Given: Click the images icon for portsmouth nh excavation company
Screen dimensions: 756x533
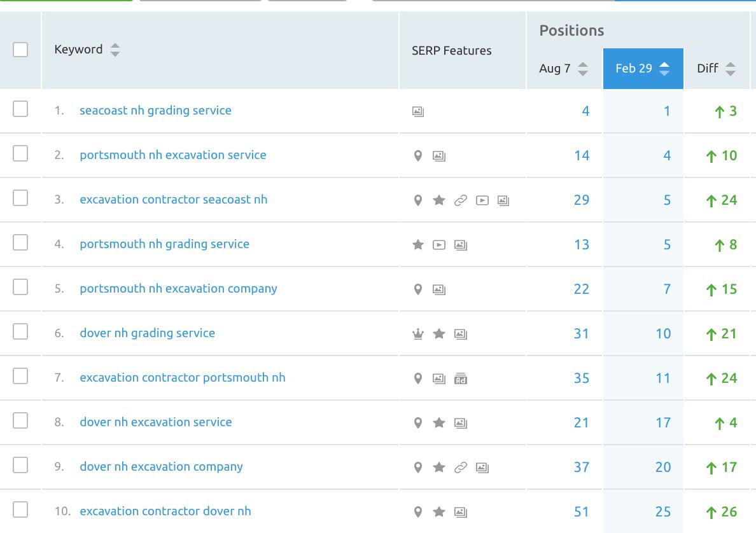Looking at the screenshot, I should click(x=438, y=289).
